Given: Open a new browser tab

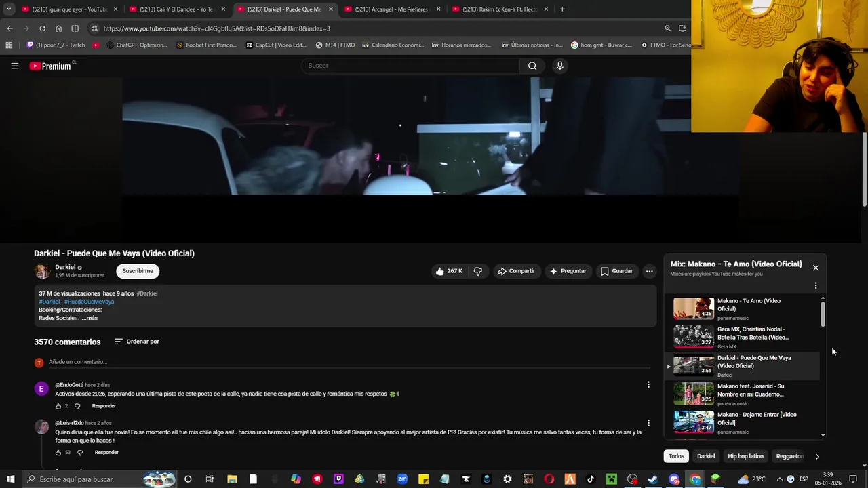Looking at the screenshot, I should [x=562, y=9].
